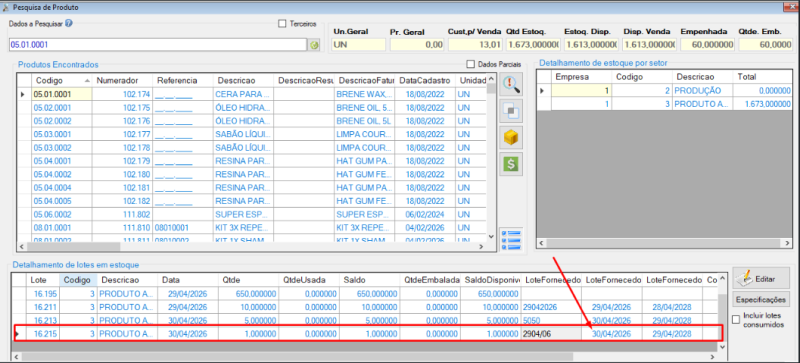Click the checklist lines icon button
The width and height of the screenshot is (800, 363).
pyautogui.click(x=511, y=239)
